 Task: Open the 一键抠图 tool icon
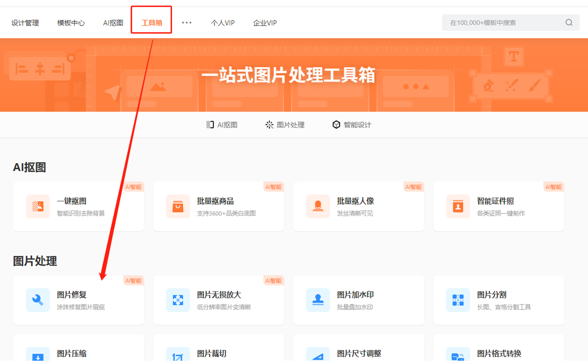pyautogui.click(x=38, y=206)
